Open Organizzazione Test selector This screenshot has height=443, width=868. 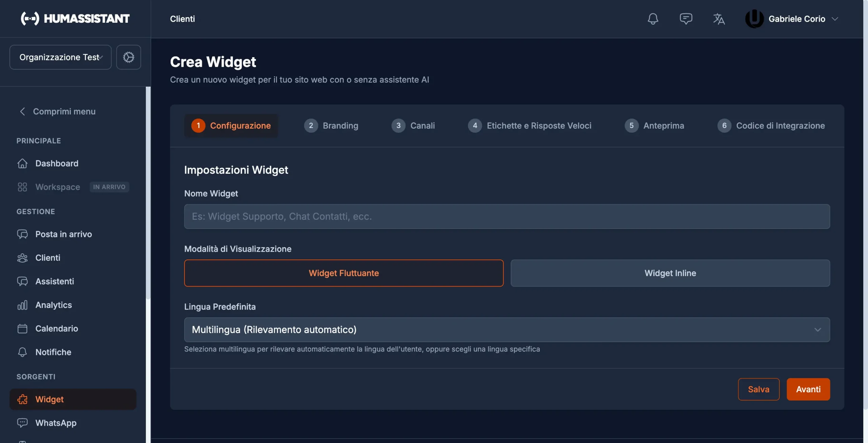coord(60,57)
